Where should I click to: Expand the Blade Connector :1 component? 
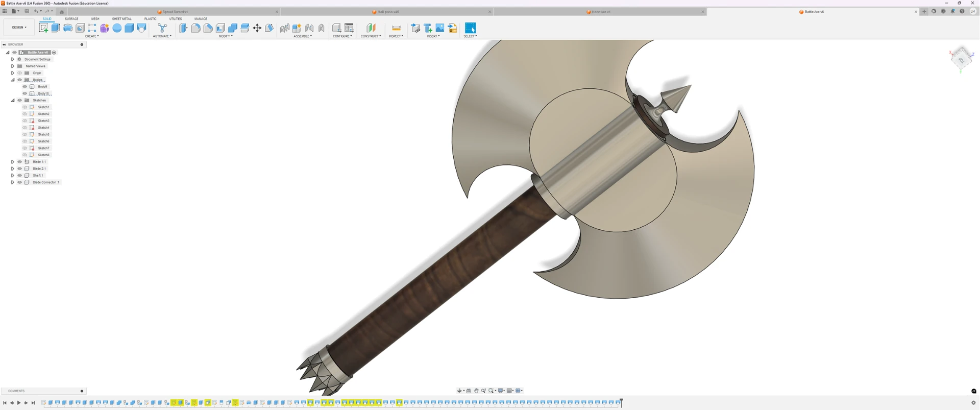pyautogui.click(x=13, y=182)
